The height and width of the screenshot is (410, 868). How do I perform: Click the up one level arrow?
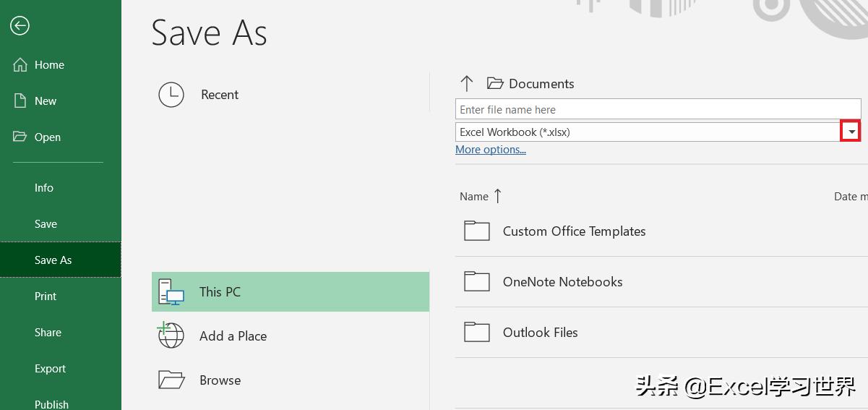click(x=466, y=84)
